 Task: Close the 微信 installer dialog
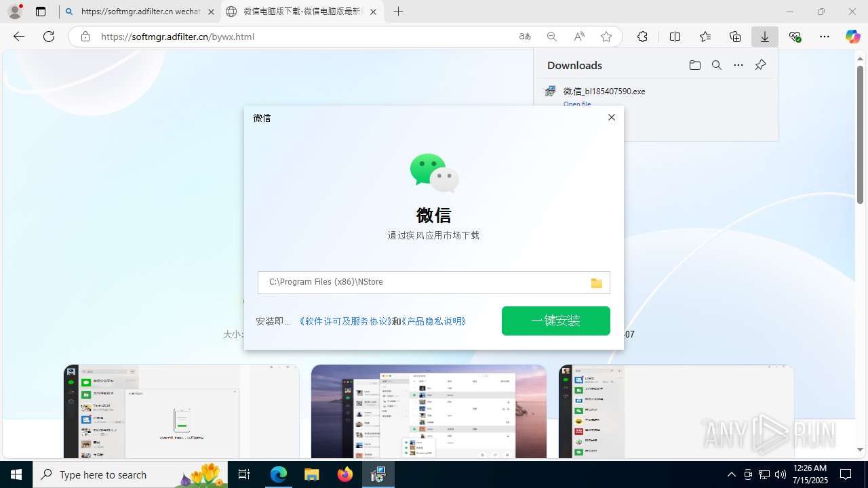pos(612,117)
